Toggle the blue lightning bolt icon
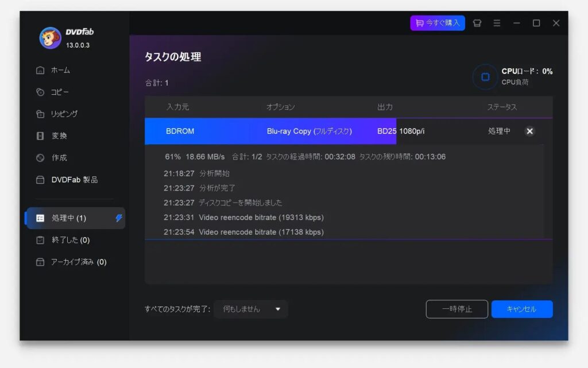 (119, 218)
